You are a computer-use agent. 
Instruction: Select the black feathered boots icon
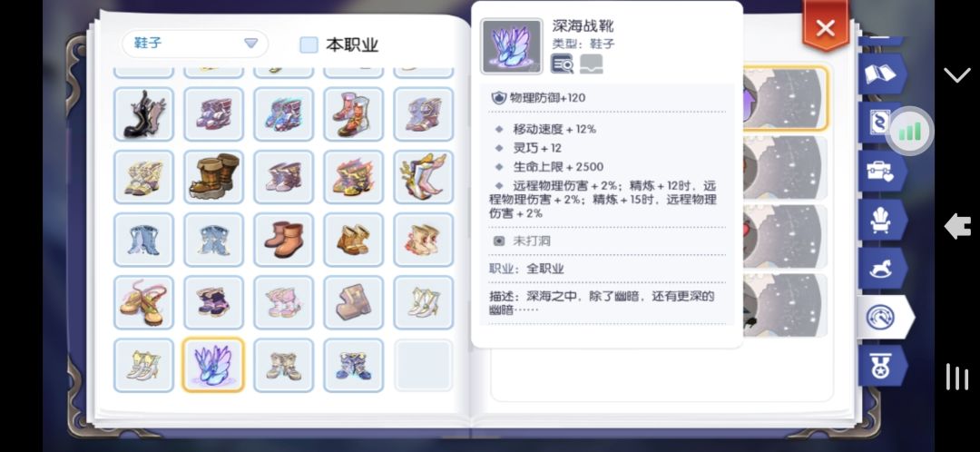[x=143, y=113]
